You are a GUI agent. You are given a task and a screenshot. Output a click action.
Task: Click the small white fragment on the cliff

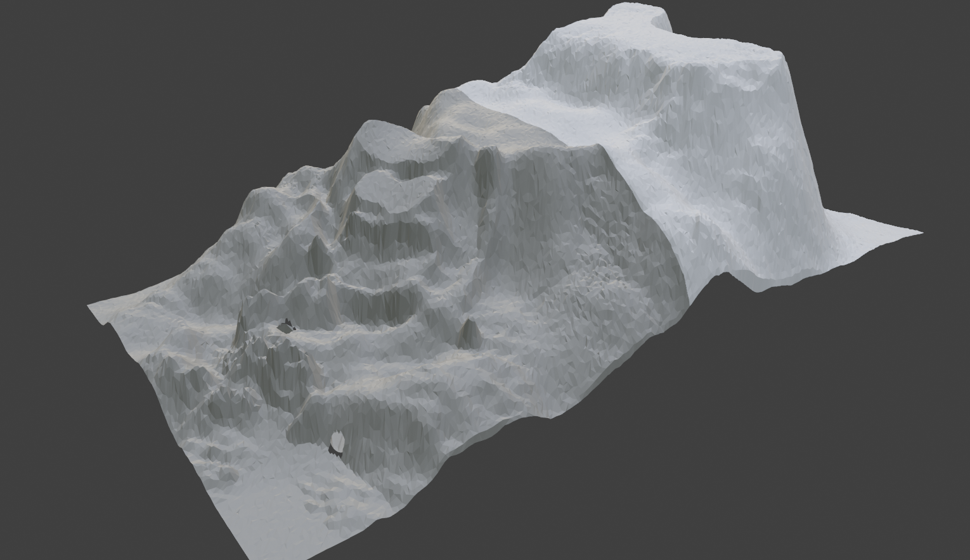(337, 442)
